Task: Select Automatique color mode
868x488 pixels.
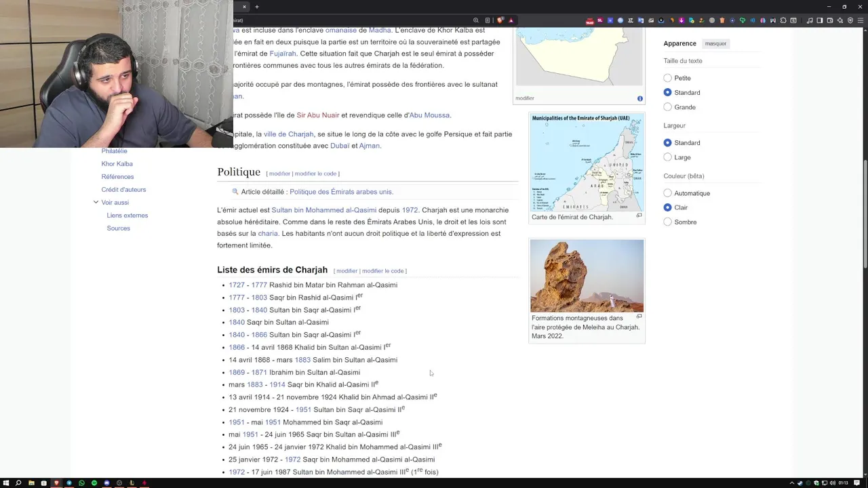Action: tap(668, 193)
